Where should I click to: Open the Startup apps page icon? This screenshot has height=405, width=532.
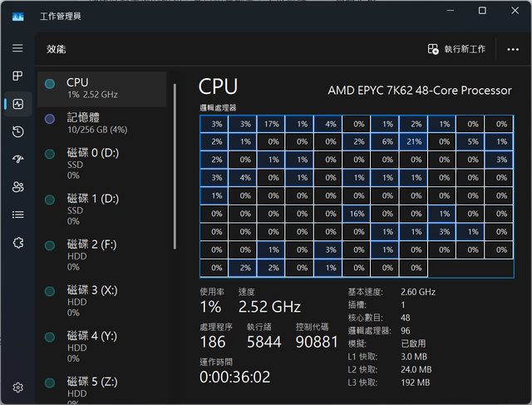[x=17, y=160]
